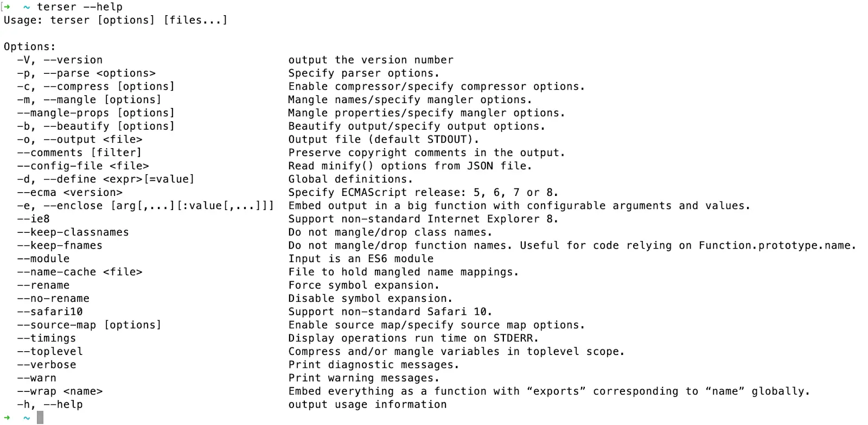This screenshot has width=868, height=425.
Task: Click the --config-file <file> option
Action: tap(83, 166)
